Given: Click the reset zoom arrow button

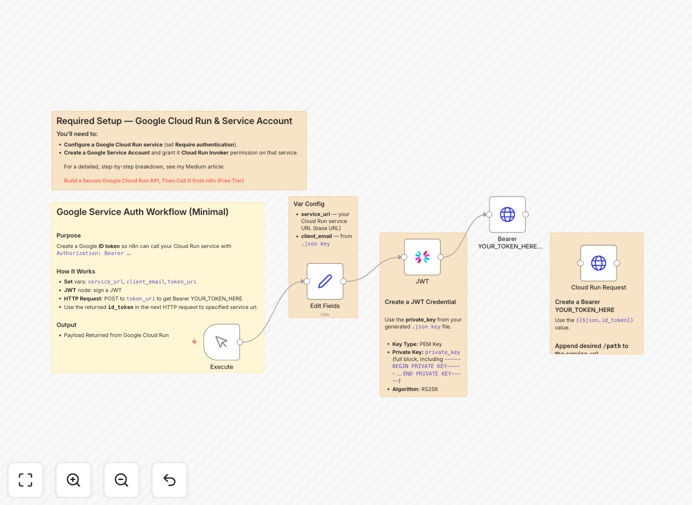Looking at the screenshot, I should click(169, 480).
